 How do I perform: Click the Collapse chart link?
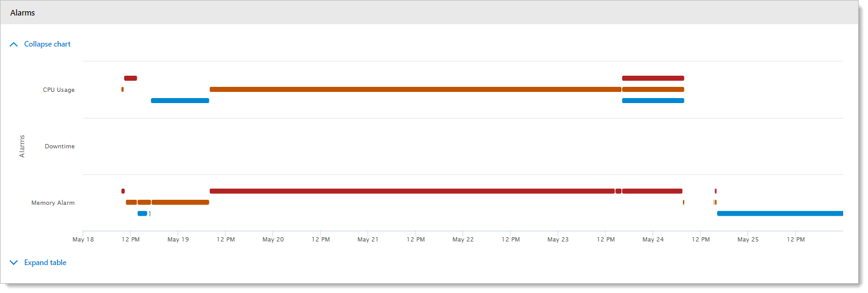coord(47,45)
